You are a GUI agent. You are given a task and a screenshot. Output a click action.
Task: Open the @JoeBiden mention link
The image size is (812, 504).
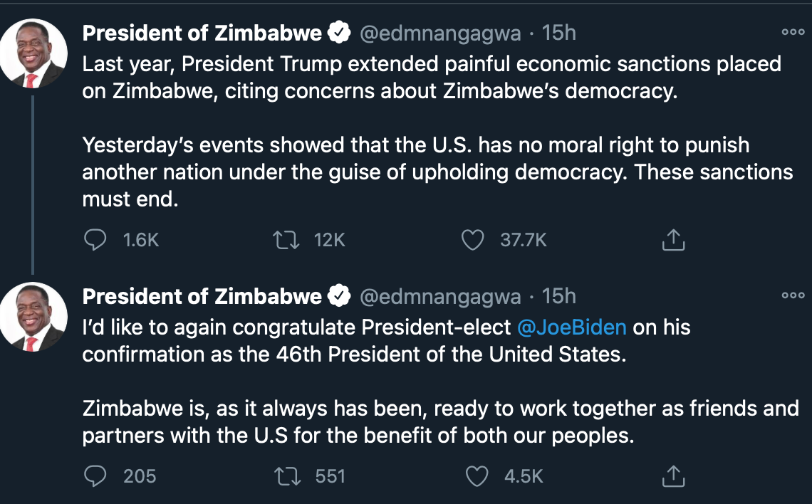[572, 327]
